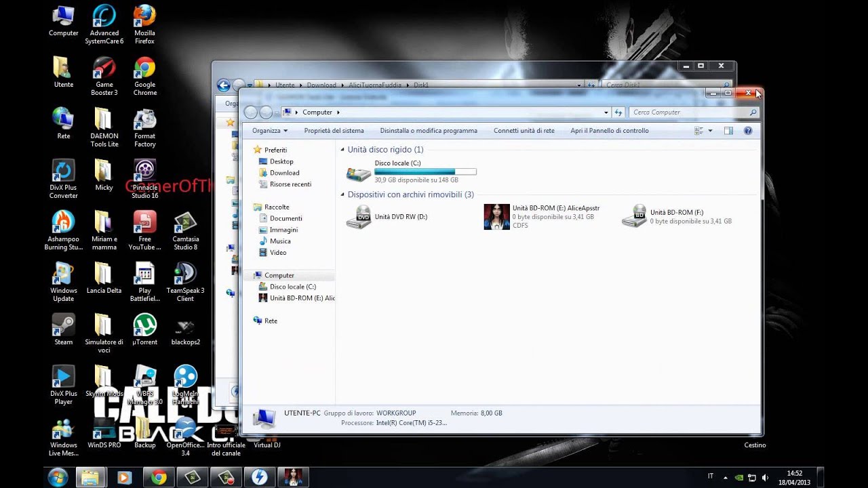Open Play Battlefield desktop shortcut
Screen dimensions: 868x488
144,282
